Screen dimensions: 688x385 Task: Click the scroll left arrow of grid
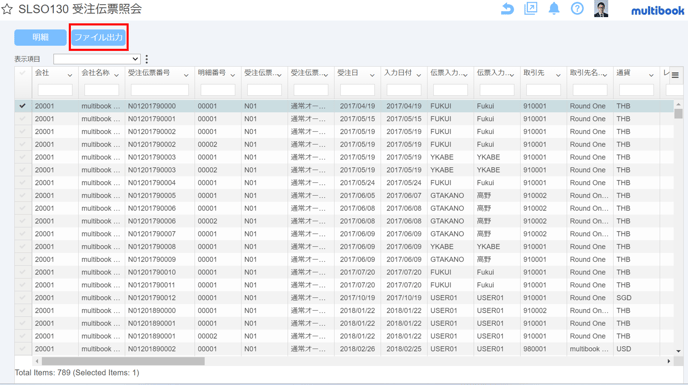37,361
